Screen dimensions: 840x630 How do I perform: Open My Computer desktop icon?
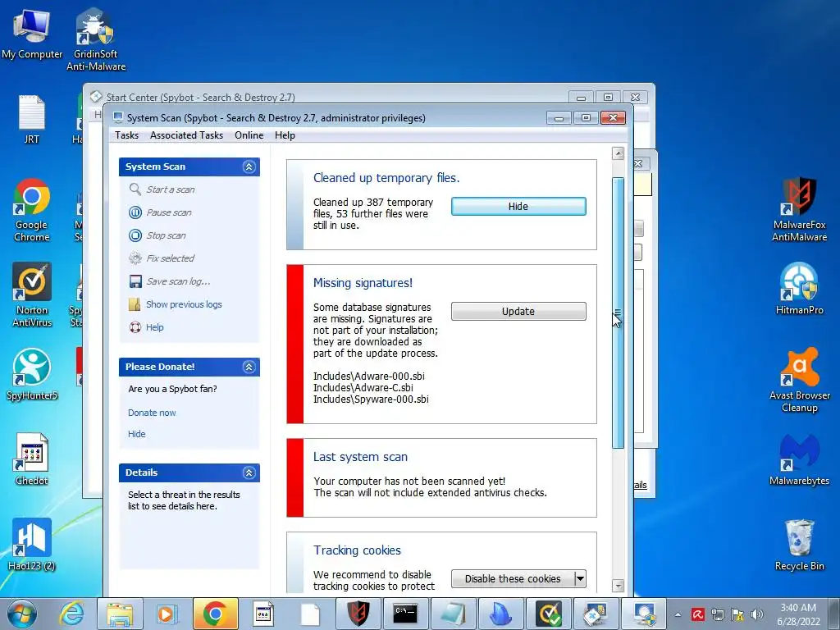pyautogui.click(x=32, y=34)
